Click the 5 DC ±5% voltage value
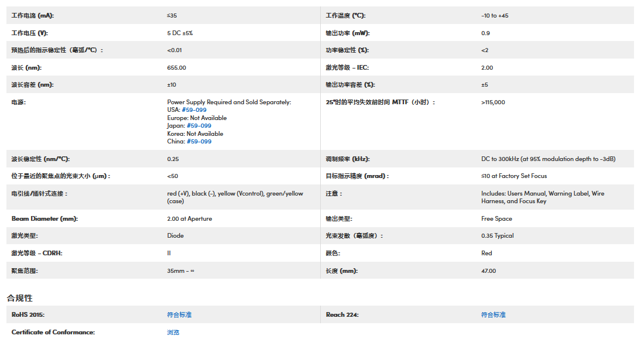The height and width of the screenshot is (356, 644). tap(180, 33)
